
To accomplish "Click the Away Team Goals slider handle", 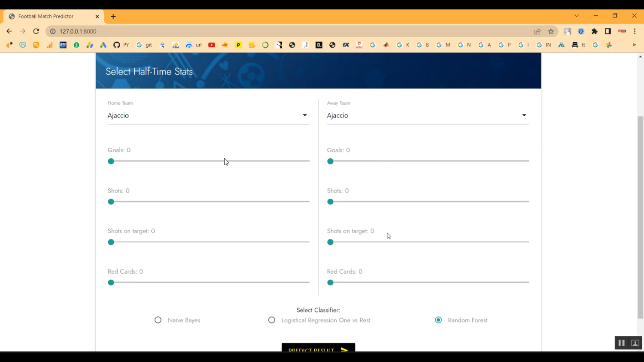I will 330,161.
